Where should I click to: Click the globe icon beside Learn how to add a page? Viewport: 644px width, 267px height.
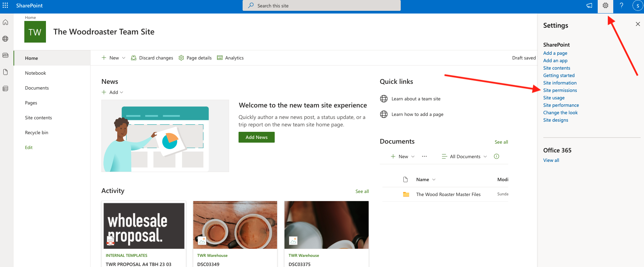[384, 114]
